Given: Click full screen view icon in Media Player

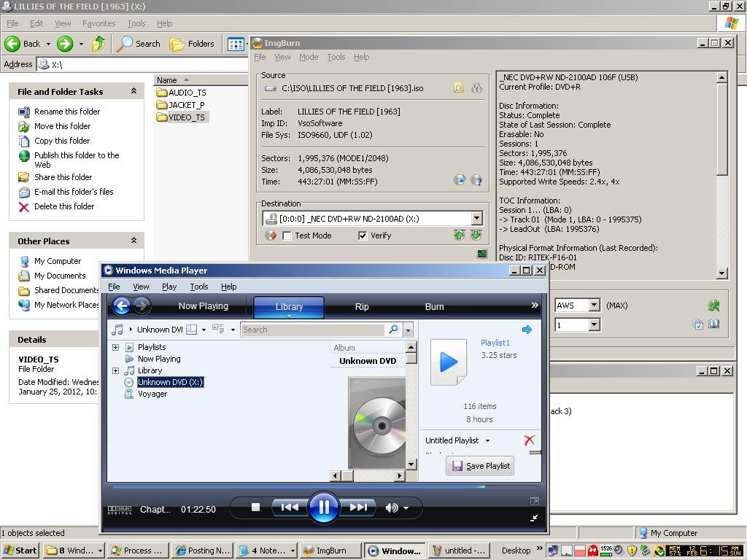Looking at the screenshot, I should pyautogui.click(x=535, y=502).
